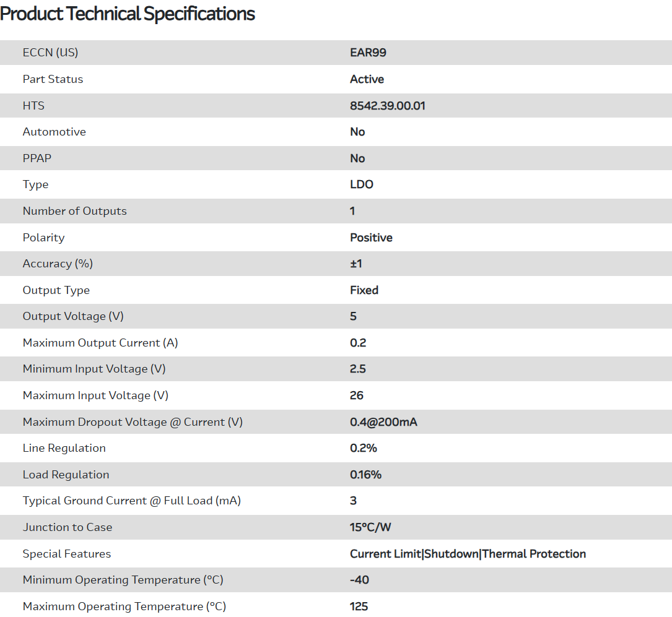Viewport: 672px width, 617px height.
Task: Select the Part Status label
Action: (x=53, y=79)
